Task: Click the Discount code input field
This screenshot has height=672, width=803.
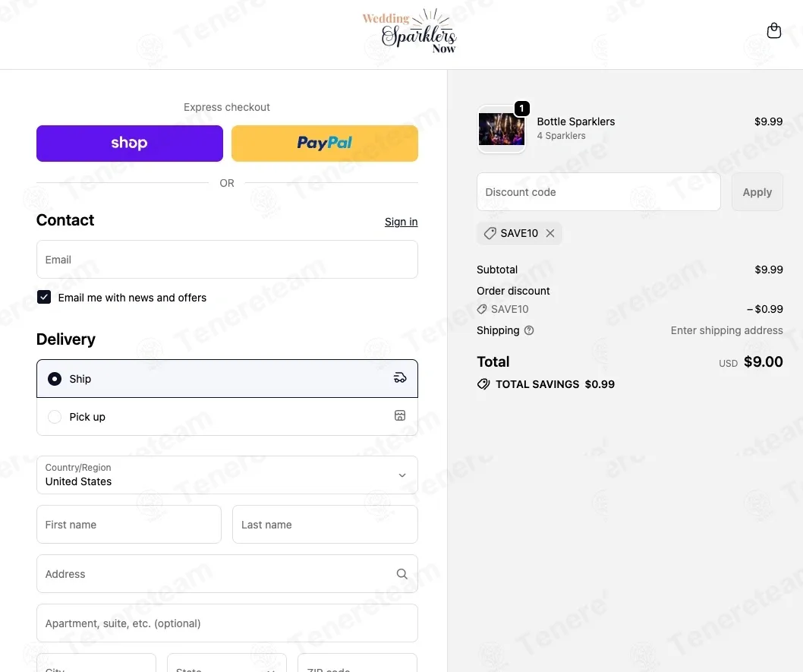Action: coord(598,191)
